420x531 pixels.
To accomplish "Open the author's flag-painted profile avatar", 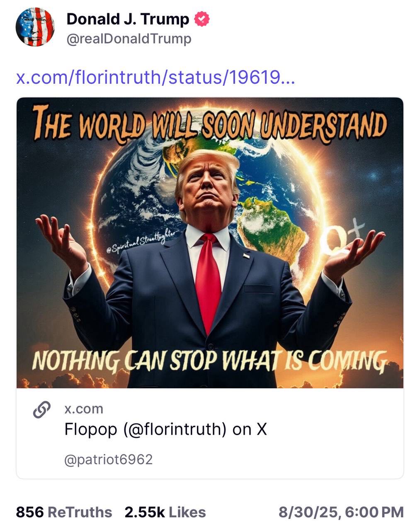I will 35,27.
